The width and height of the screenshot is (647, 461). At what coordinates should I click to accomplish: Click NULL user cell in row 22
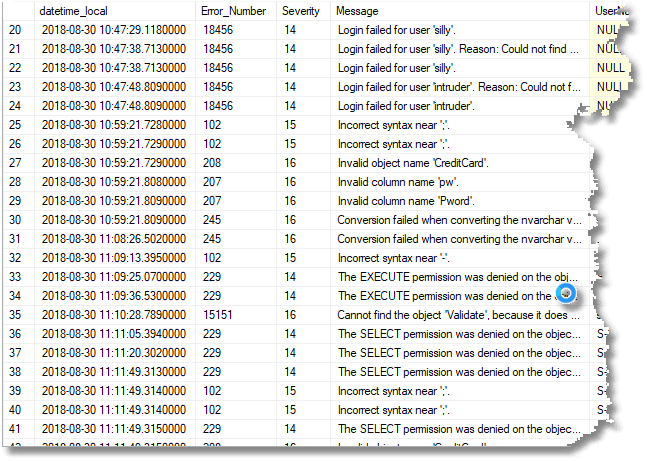(x=611, y=68)
